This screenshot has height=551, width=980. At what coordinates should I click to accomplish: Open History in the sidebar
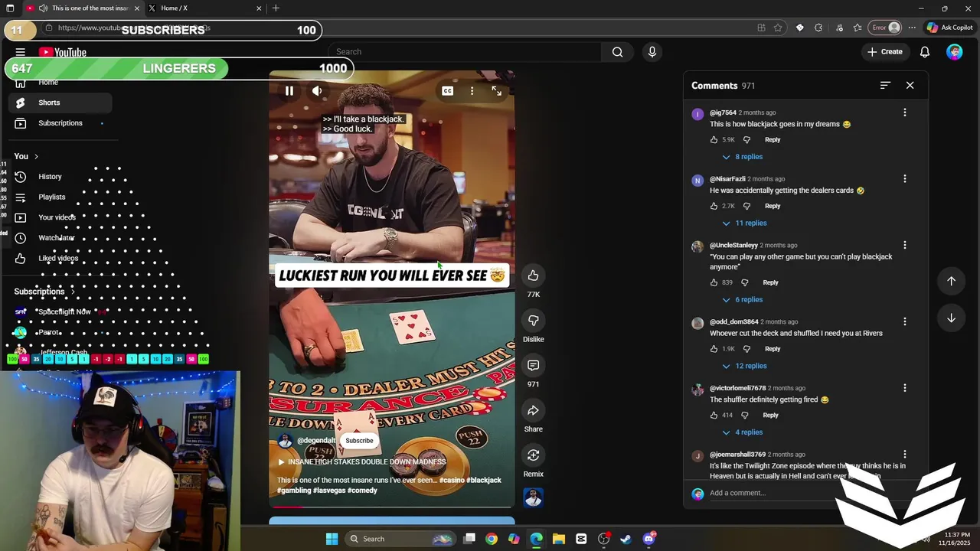coord(60,177)
